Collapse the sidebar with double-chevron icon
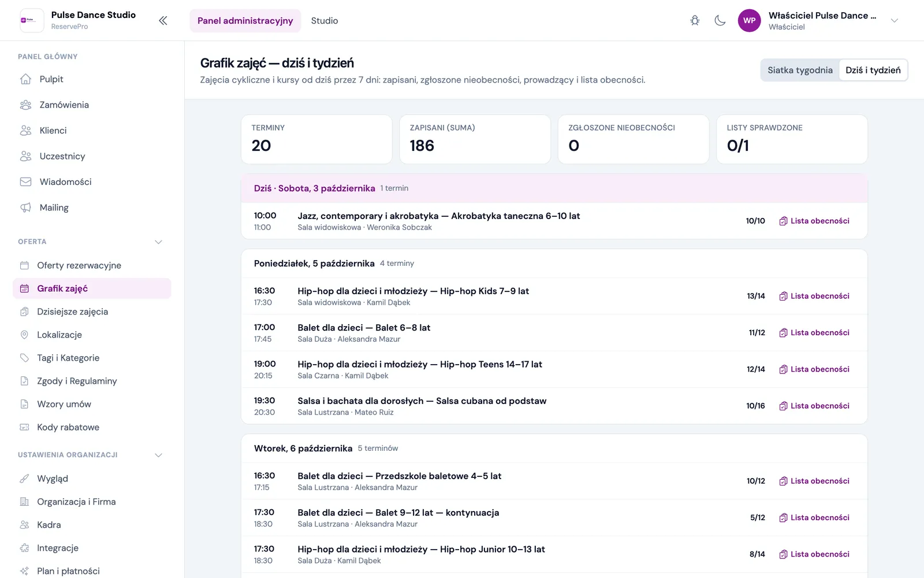 [163, 21]
